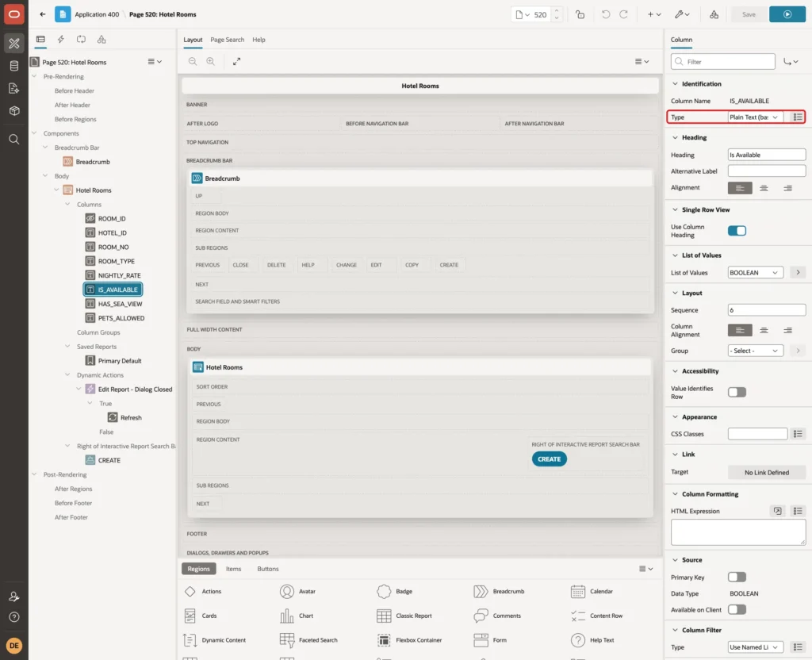Select the Chart region icon in gallery
This screenshot has height=660, width=812.
287,616
